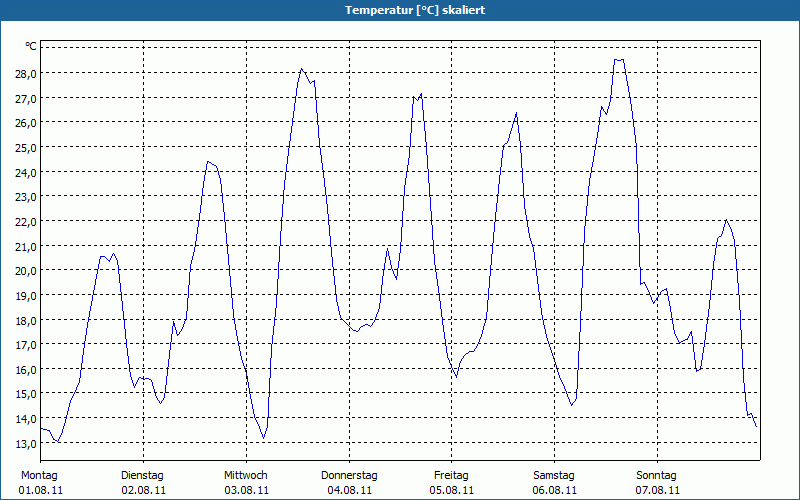Viewport: 800px width, 500px height.
Task: Click the 16,0 y-axis label
Action: click(x=26, y=369)
